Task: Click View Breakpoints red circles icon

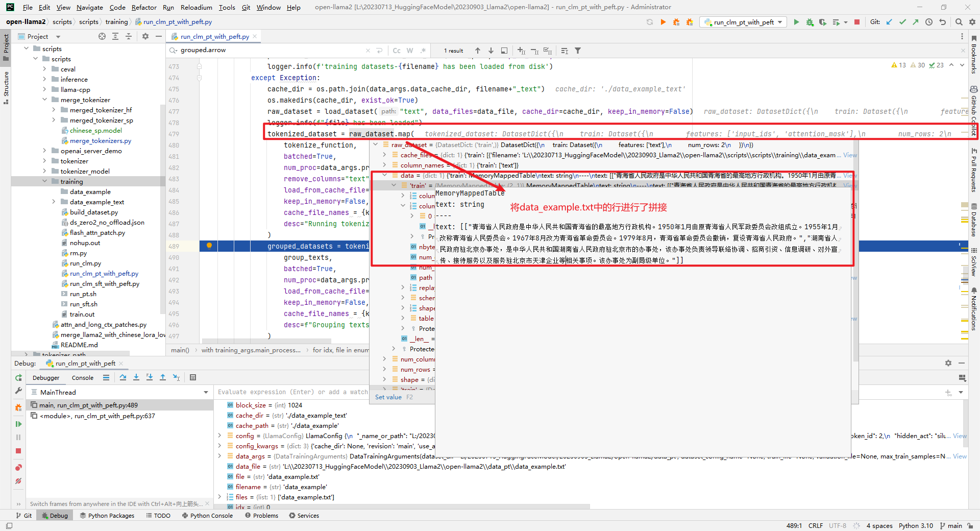Action: coord(18,468)
